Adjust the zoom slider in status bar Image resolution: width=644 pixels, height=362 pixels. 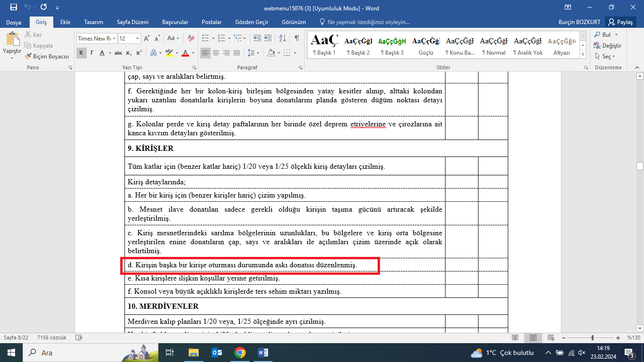click(592, 337)
